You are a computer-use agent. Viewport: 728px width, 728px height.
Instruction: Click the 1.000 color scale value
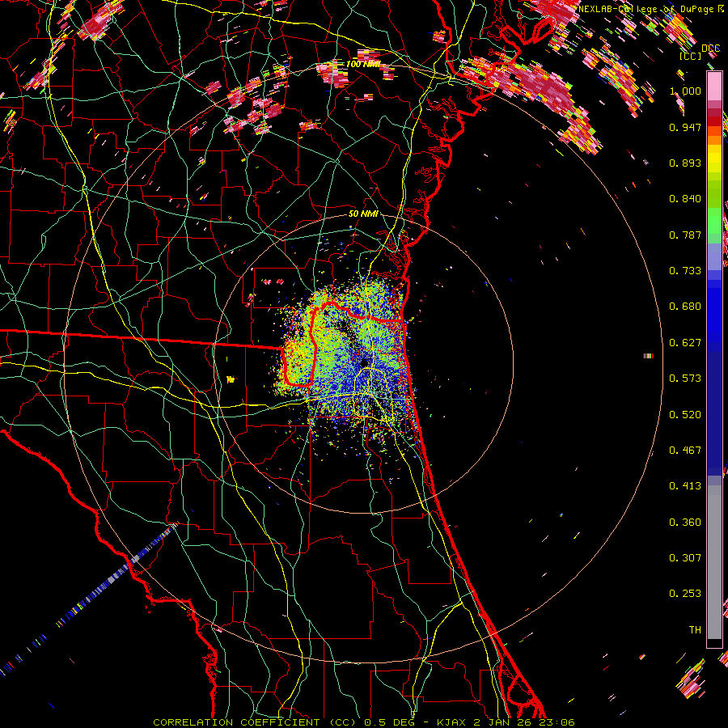pyautogui.click(x=685, y=91)
